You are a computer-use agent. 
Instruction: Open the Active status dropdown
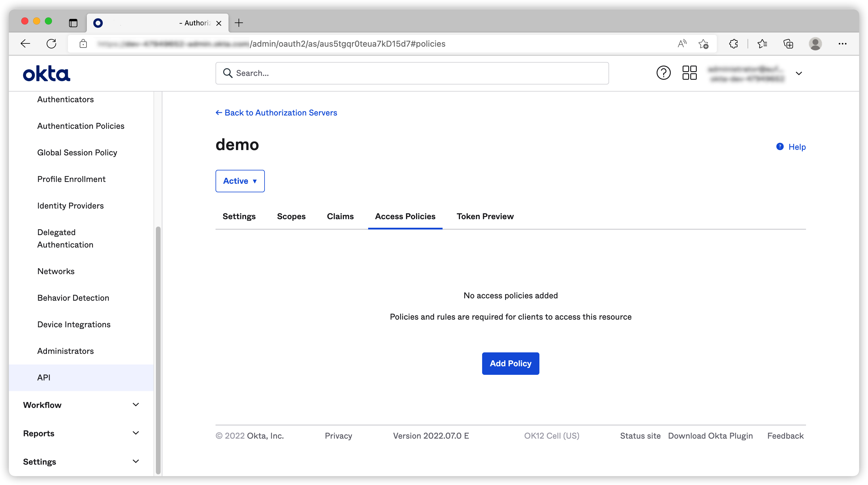tap(240, 181)
